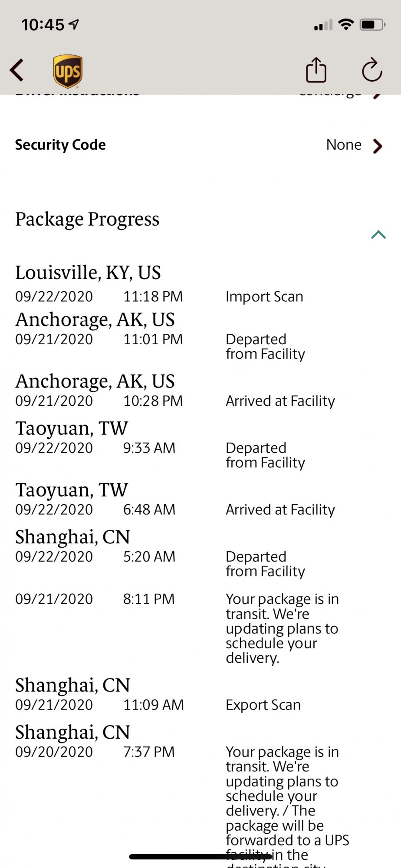Tap the UPS shield logo

(68, 71)
